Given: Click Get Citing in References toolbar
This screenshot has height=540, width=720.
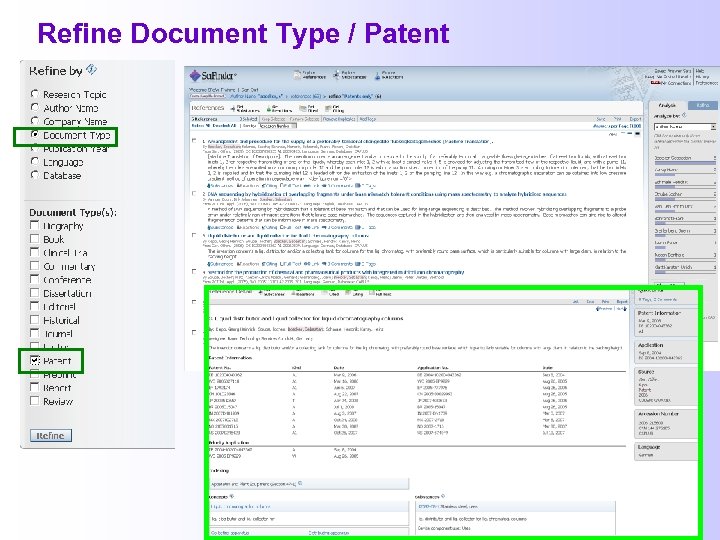Looking at the screenshot, I should tap(335, 108).
